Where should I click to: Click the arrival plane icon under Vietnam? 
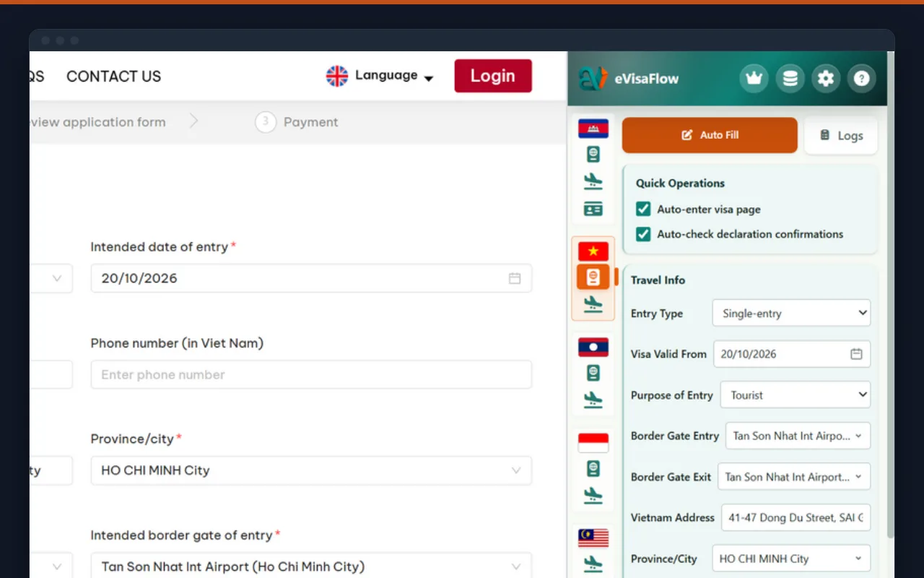pos(593,304)
